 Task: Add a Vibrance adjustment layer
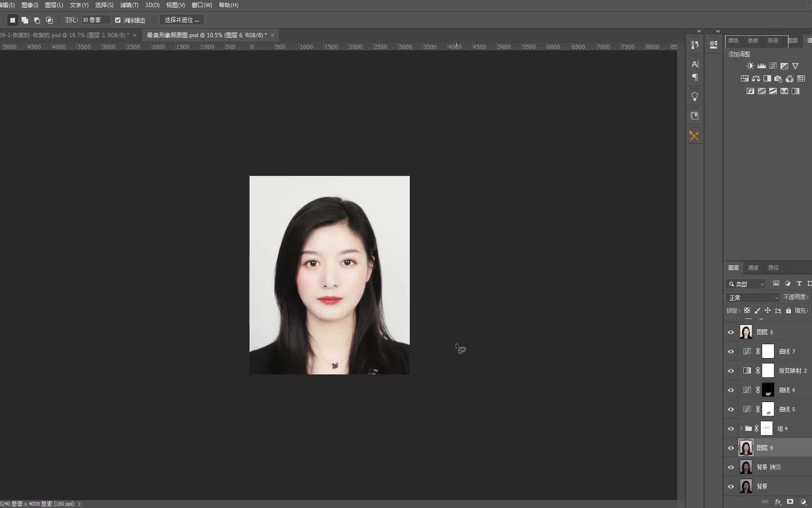(795, 66)
